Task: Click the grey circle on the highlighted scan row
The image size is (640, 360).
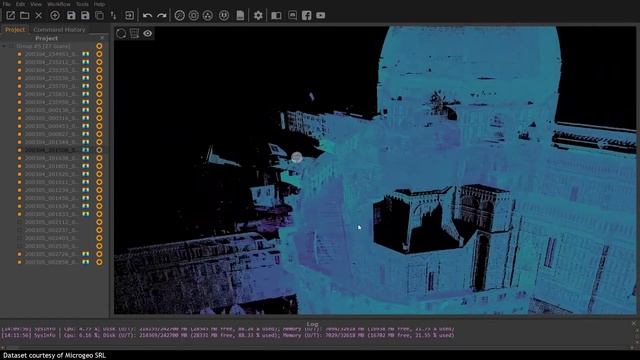Action: pyautogui.click(x=99, y=150)
